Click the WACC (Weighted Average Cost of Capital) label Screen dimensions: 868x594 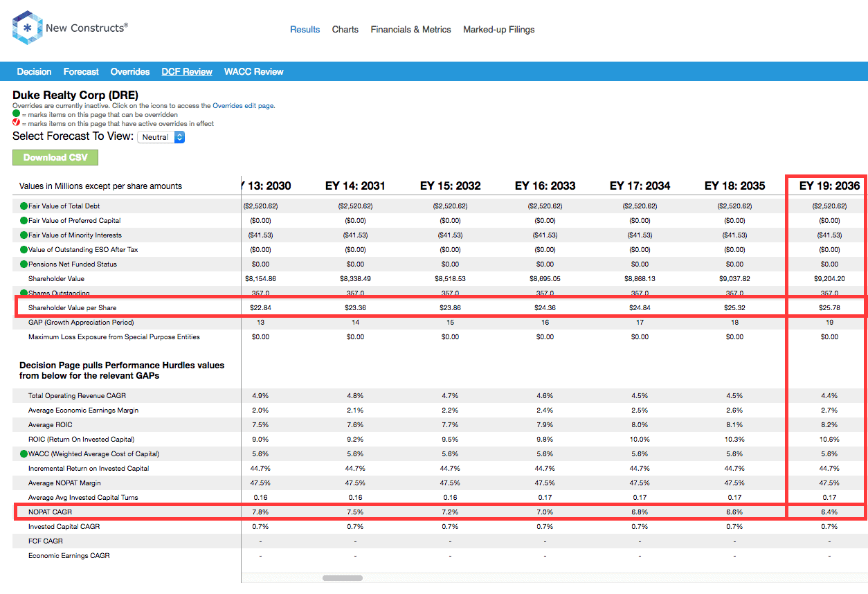coord(93,453)
